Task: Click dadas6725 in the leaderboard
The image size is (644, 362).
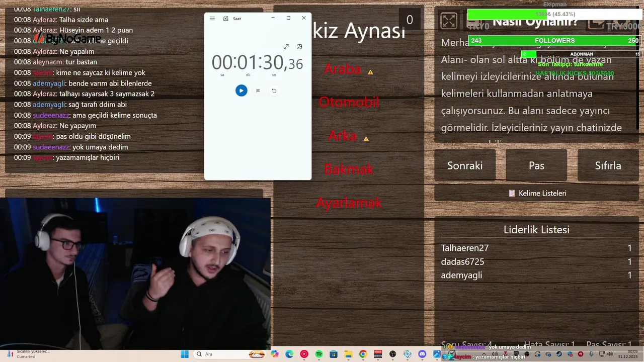Action: coord(462,261)
